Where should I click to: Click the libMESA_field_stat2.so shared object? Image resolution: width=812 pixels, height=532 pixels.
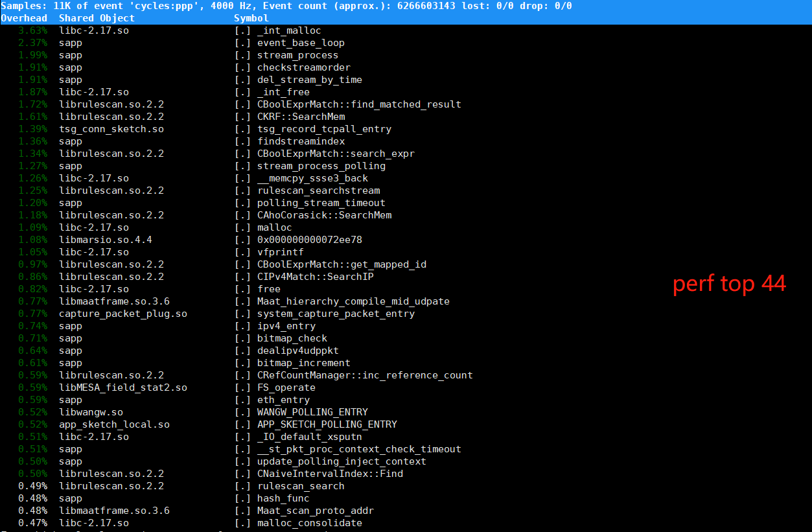[122, 387]
